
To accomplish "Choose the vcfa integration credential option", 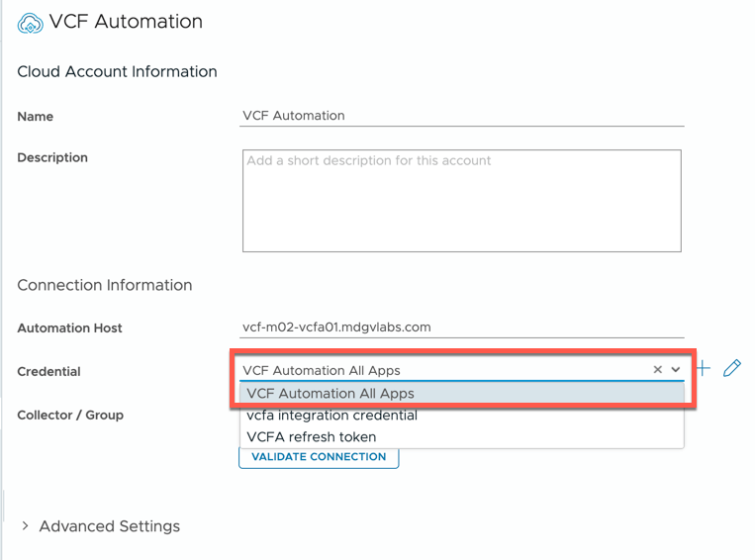I will [x=331, y=416].
